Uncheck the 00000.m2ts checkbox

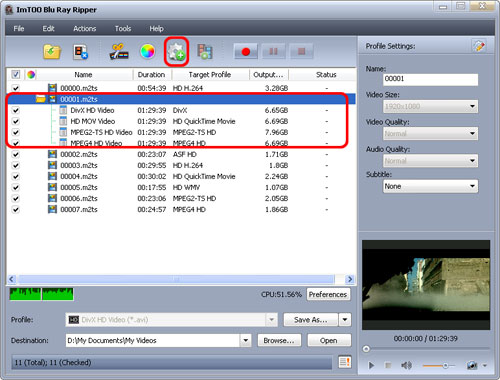(x=16, y=88)
